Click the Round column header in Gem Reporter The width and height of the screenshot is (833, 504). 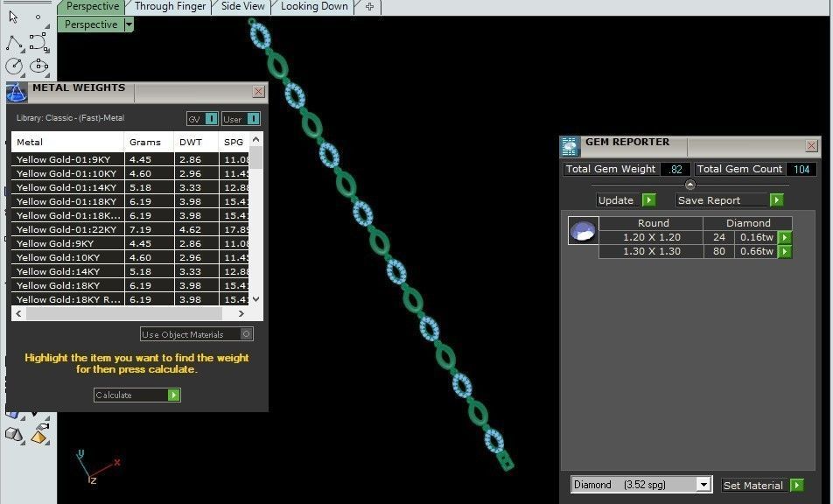653,223
